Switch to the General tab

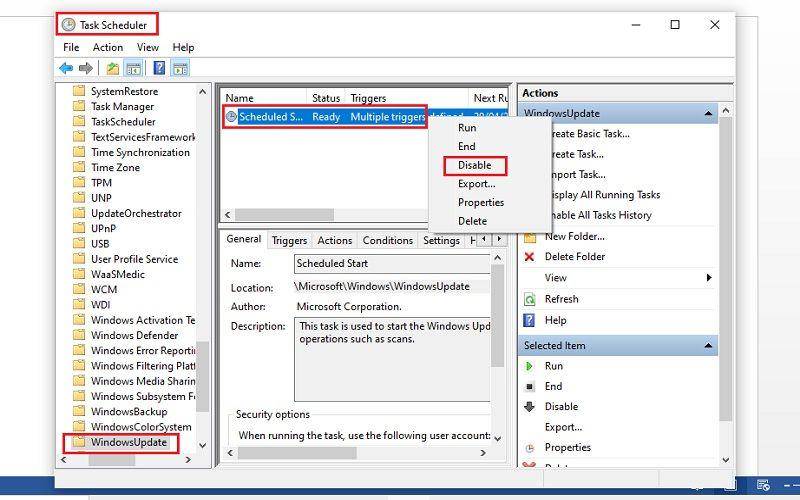[x=243, y=239]
